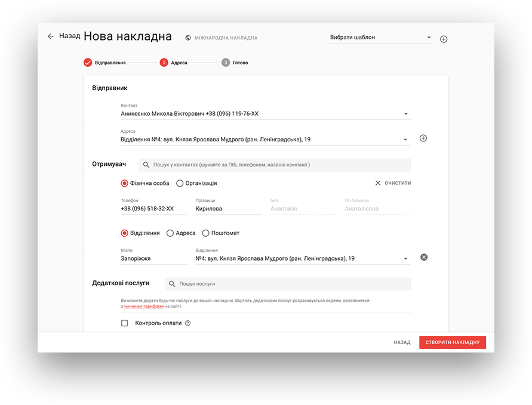Click МІЖНАРОДНА НАКЛАДНА link
Image resolution: width=532 pixels, height=405 pixels.
(x=226, y=38)
